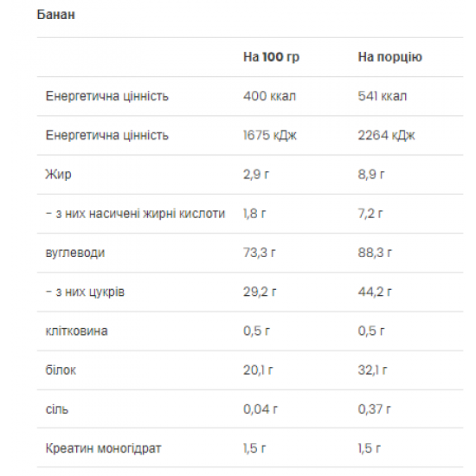The height and width of the screenshot is (476, 476).
Task: Select the клітковина row label
Action: pyautogui.click(x=76, y=331)
